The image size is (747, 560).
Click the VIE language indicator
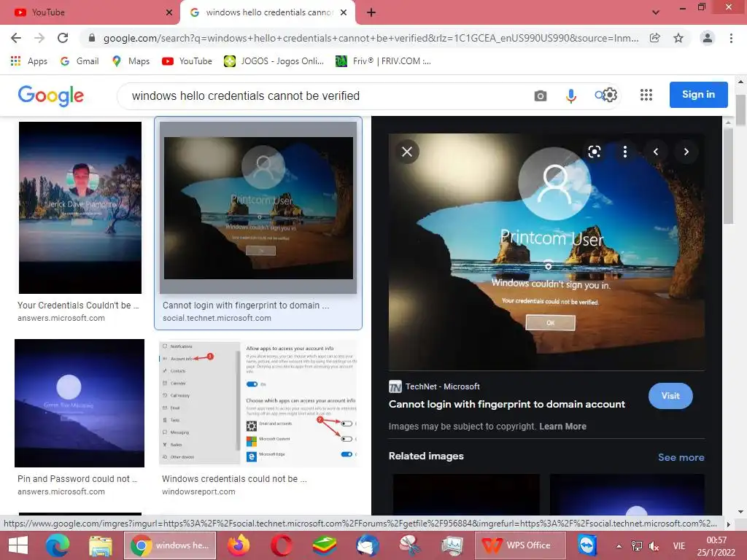point(679,546)
